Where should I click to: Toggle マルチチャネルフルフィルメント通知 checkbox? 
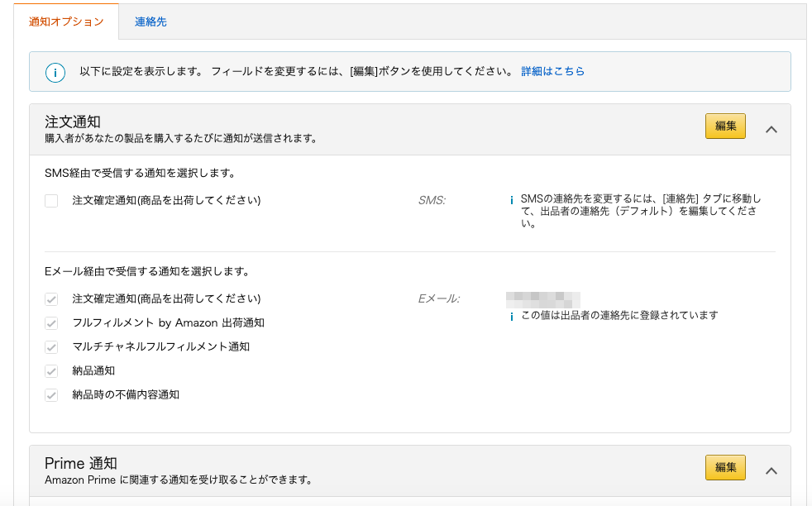tap(51, 347)
